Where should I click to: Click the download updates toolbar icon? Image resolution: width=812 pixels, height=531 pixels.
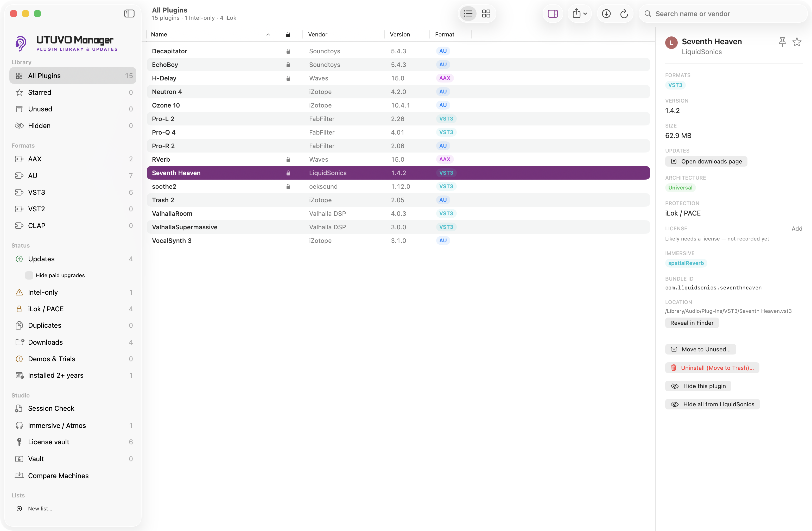coord(606,14)
